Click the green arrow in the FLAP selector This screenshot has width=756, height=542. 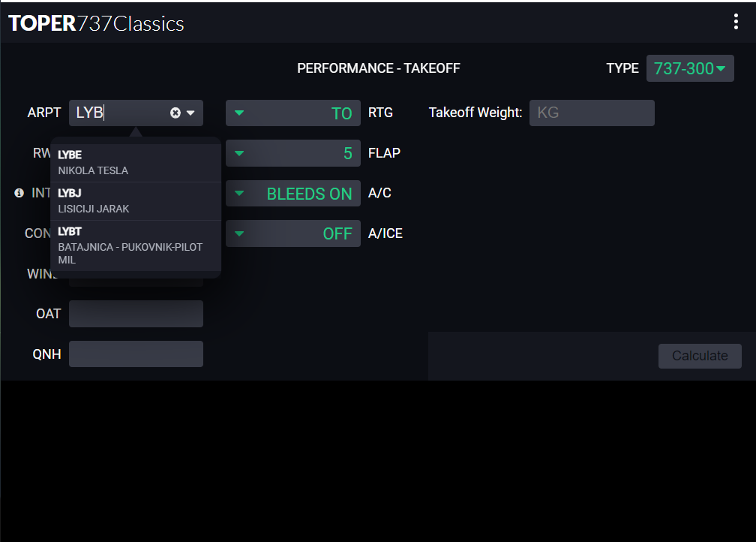pyautogui.click(x=238, y=153)
